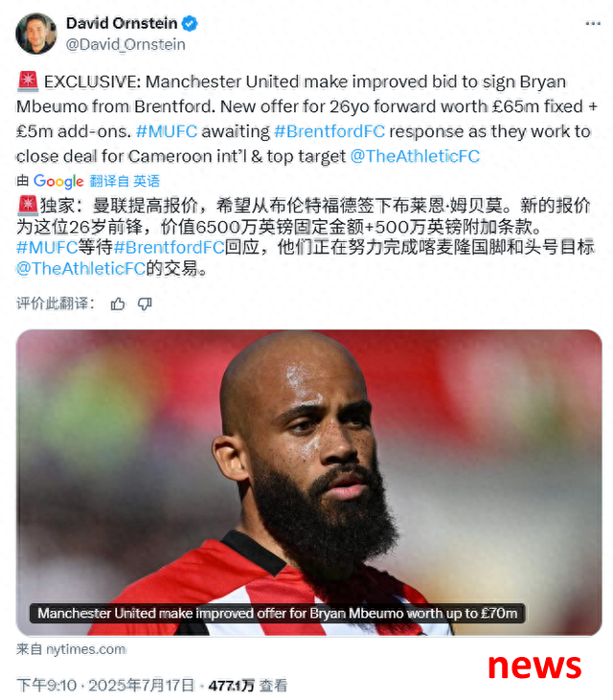Click the siren emoji in Chinese translation

(x=27, y=205)
